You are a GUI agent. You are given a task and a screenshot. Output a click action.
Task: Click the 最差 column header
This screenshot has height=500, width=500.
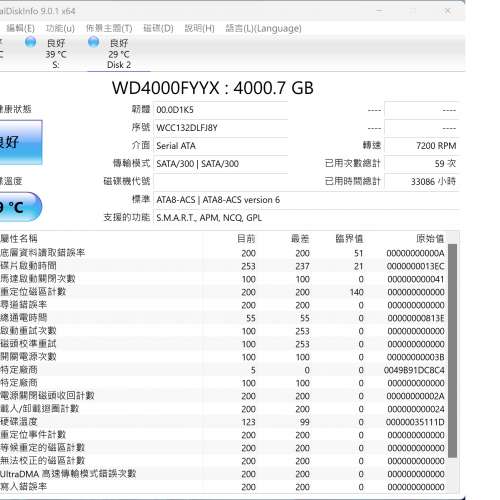pos(300,238)
